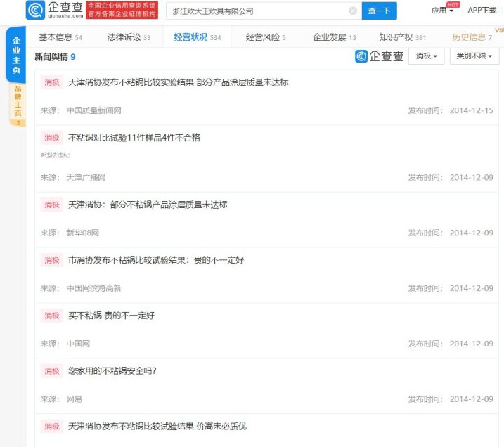Click the publish date 2014-12-15

[471, 110]
